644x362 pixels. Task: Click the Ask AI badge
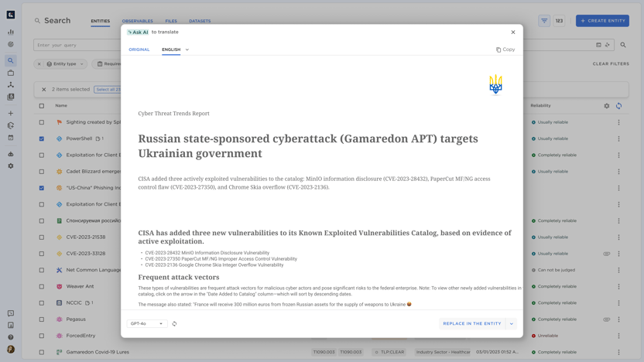pyautogui.click(x=138, y=32)
